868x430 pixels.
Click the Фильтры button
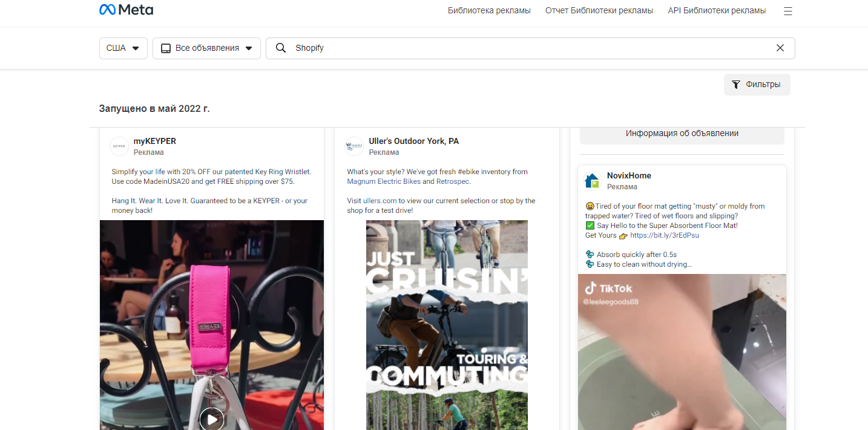[757, 85]
